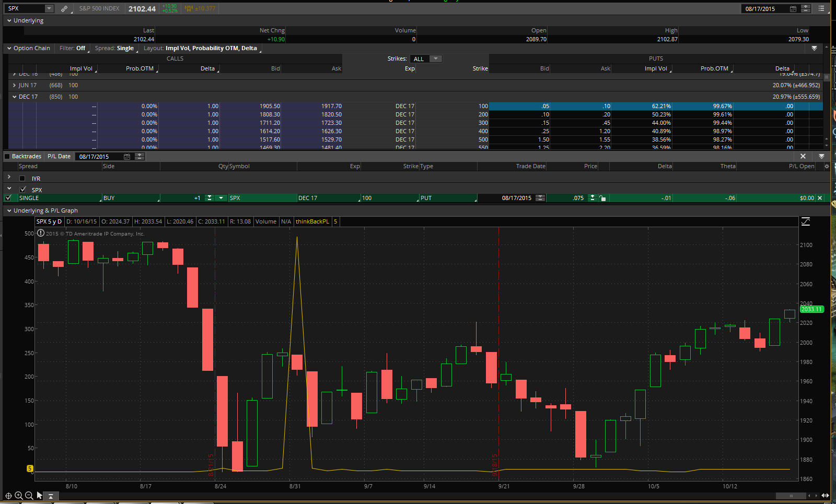This screenshot has height=504, width=836.
Task: Open calendar picker beside P/L Date
Action: coord(127,157)
